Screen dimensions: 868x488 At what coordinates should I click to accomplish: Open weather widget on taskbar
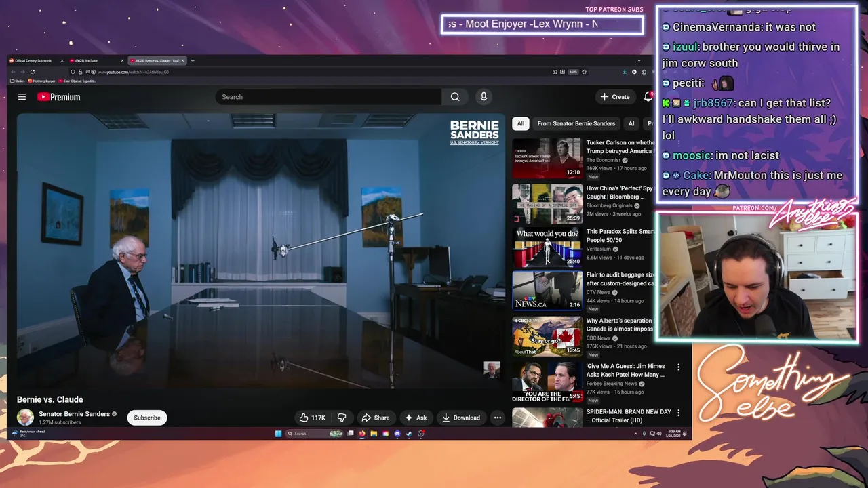(x=28, y=434)
